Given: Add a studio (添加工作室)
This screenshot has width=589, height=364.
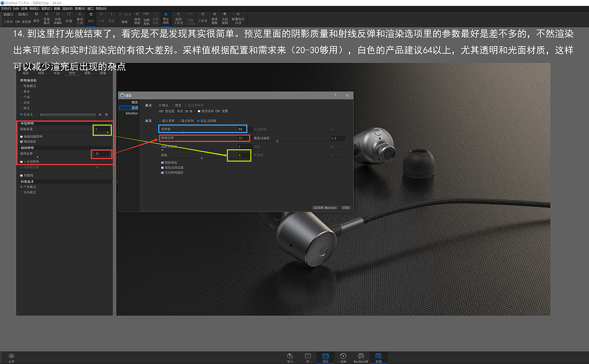Looking at the screenshot, I should pos(179,18).
